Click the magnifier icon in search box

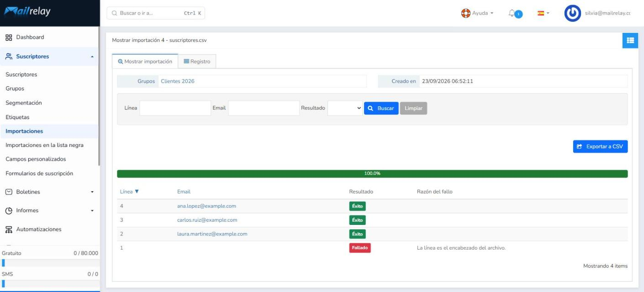click(x=114, y=13)
